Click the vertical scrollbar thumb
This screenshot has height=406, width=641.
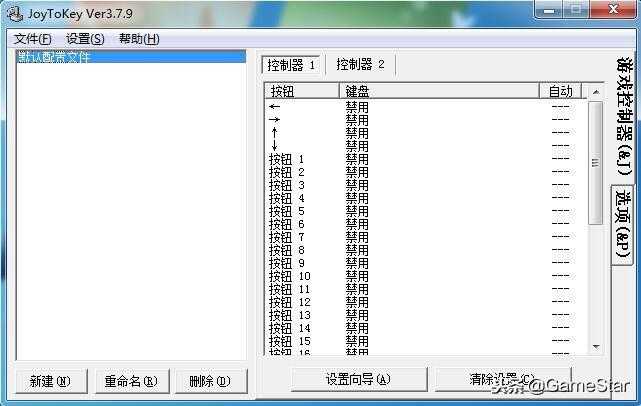[x=596, y=163]
